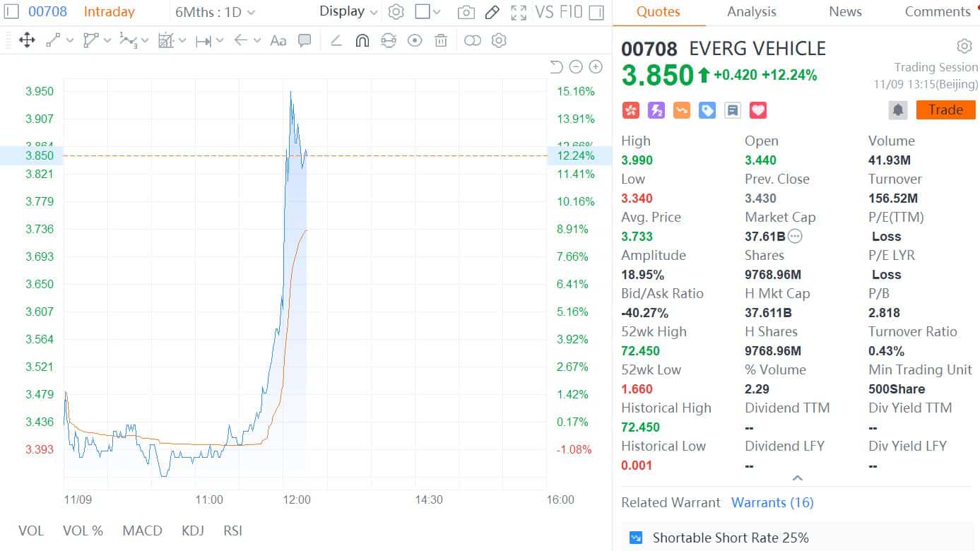Click the camera screenshot icon
980x551 pixels.
466,12
